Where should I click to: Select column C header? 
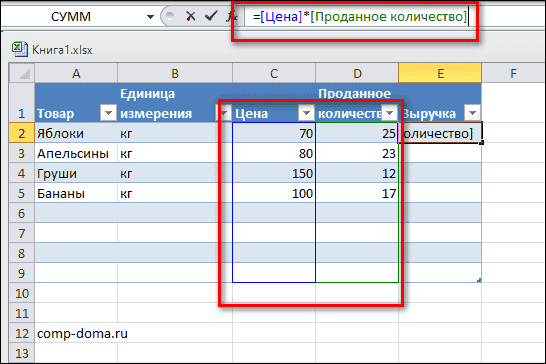274,73
